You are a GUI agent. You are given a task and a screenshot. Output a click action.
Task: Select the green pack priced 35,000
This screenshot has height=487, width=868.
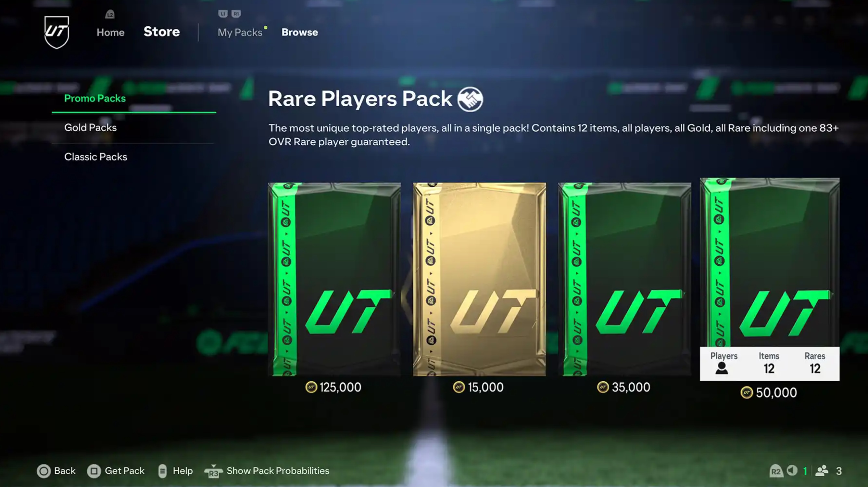tap(624, 279)
